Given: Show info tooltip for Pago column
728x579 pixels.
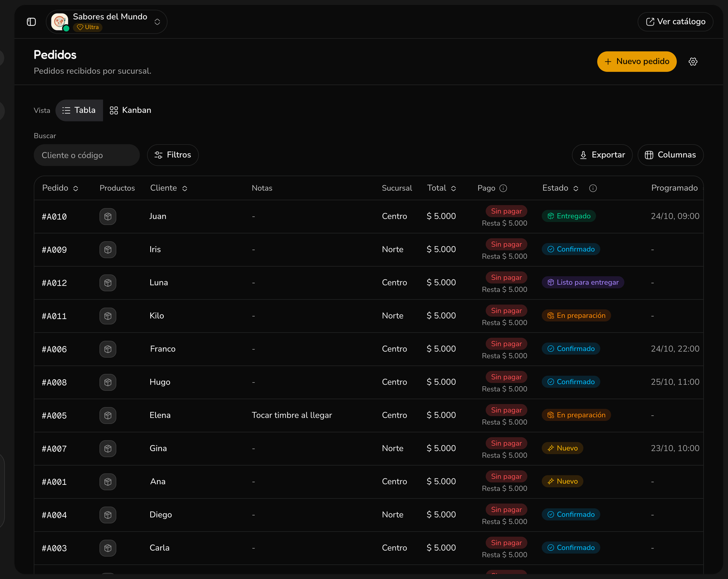Looking at the screenshot, I should (503, 188).
